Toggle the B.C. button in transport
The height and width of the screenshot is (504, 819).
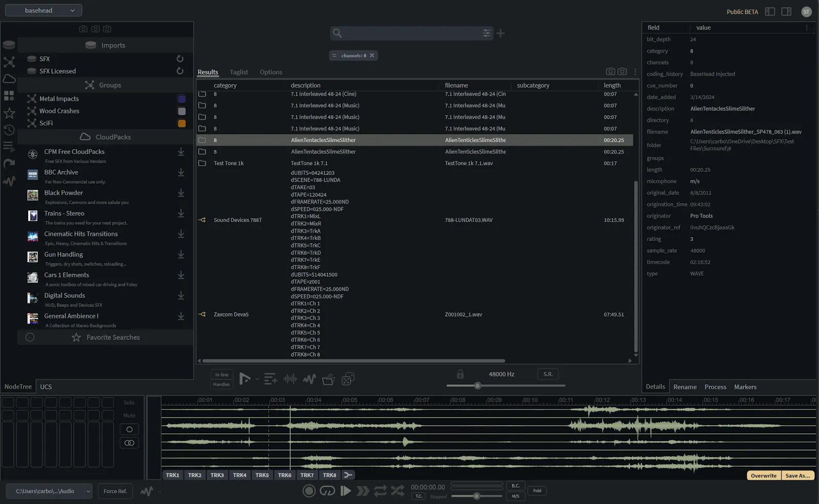[x=515, y=486]
